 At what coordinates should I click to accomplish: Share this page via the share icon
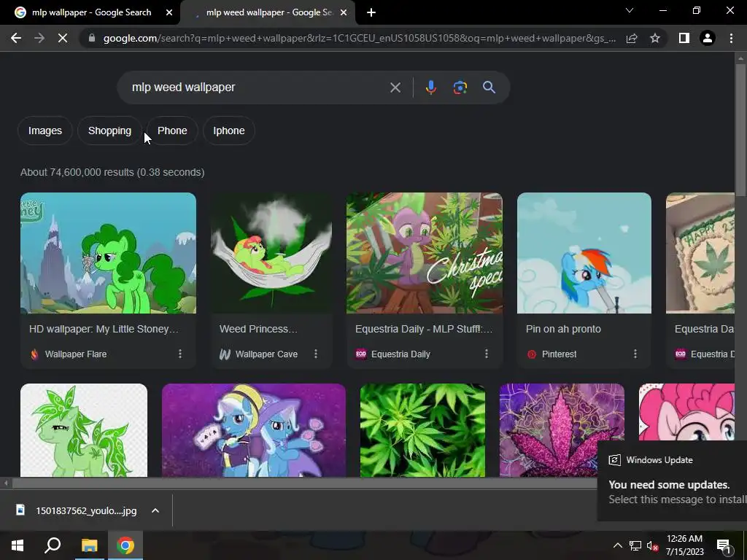[632, 38]
